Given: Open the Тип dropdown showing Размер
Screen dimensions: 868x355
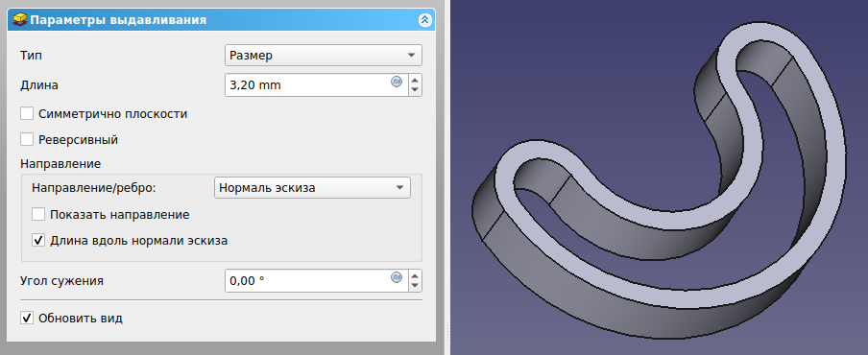Looking at the screenshot, I should pyautogui.click(x=324, y=56).
